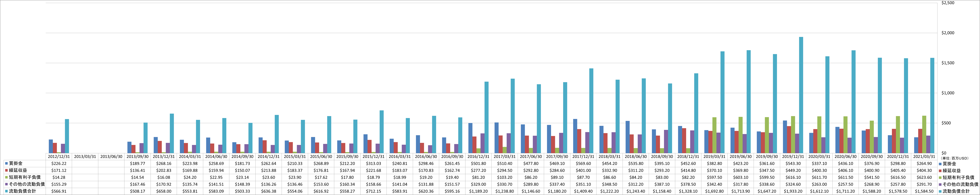Click the $24.20 cell
Screen dimensions: 980x195
pos(190,177)
